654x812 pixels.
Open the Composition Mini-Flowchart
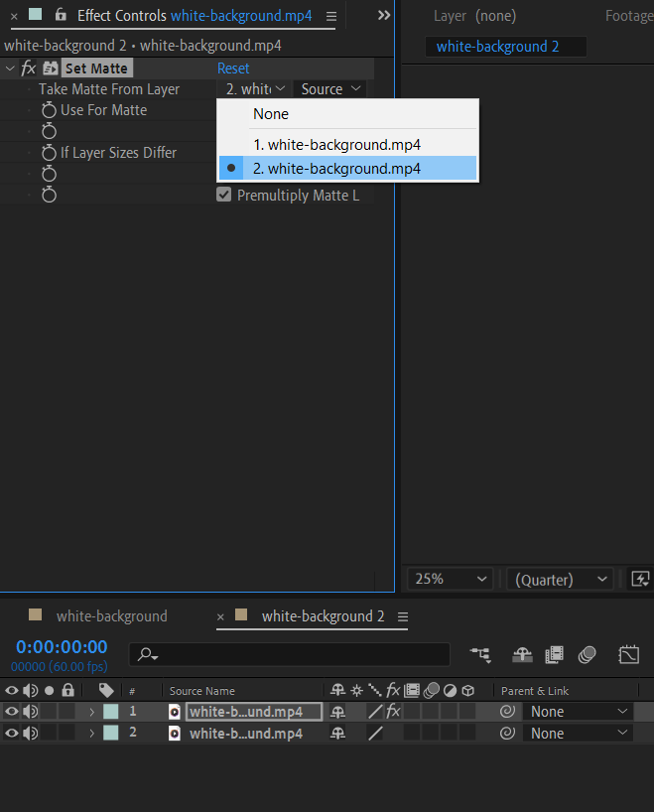(480, 654)
